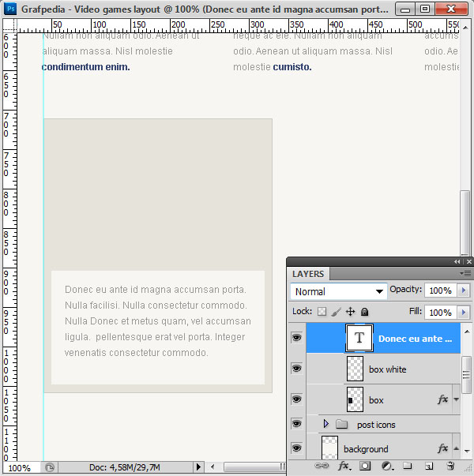Image resolution: width=474 pixels, height=476 pixels.
Task: Click the fx effects icon on background layer
Action: (443, 448)
